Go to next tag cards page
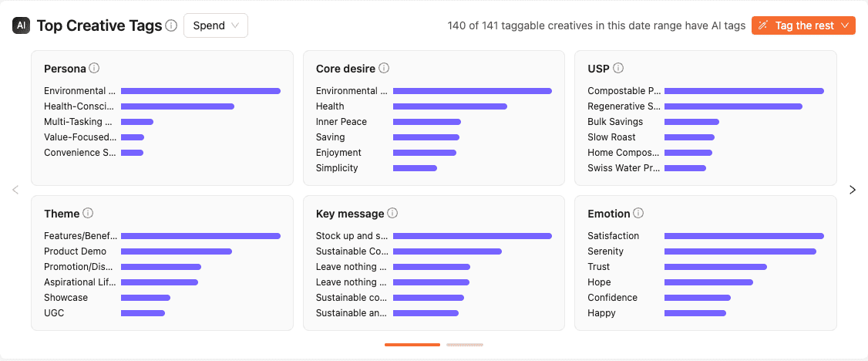This screenshot has height=361, width=868. (853, 190)
